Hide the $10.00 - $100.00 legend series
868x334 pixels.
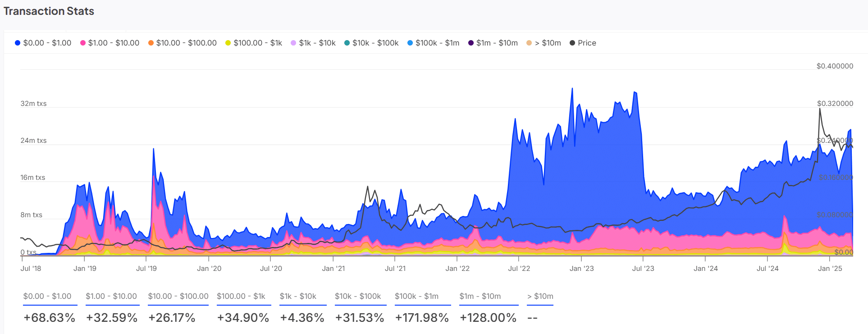point(183,43)
